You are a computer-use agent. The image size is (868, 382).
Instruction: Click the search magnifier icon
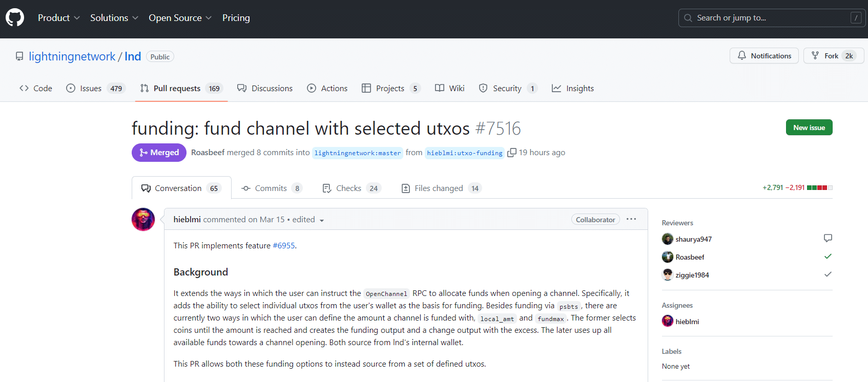[x=688, y=18]
